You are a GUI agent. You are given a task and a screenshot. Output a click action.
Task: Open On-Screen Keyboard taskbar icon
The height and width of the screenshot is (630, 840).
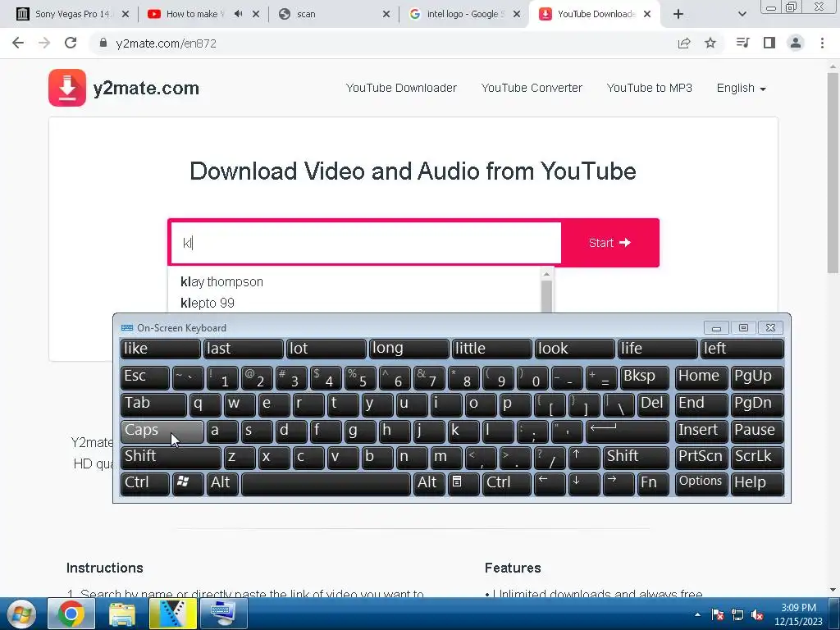(223, 614)
